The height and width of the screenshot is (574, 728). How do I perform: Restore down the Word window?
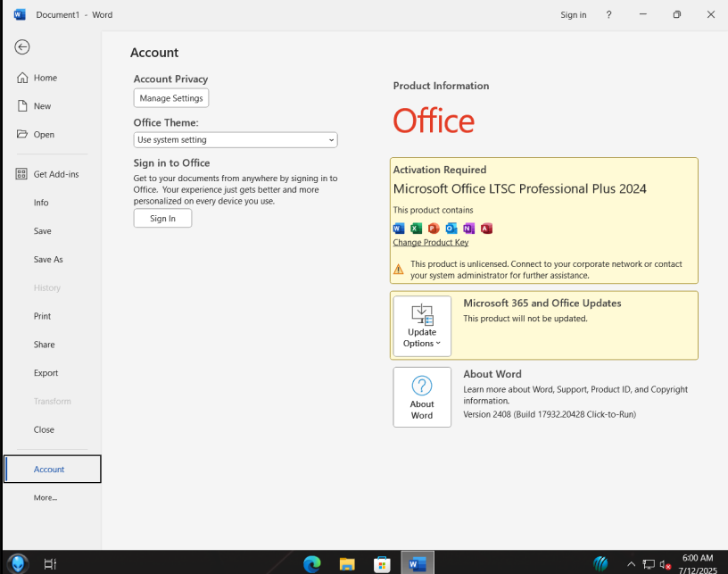pos(677,14)
